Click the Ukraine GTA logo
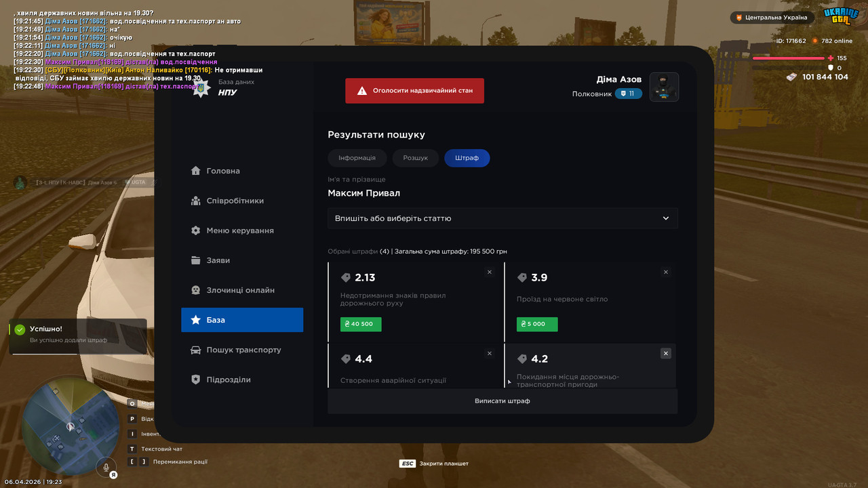 click(842, 16)
